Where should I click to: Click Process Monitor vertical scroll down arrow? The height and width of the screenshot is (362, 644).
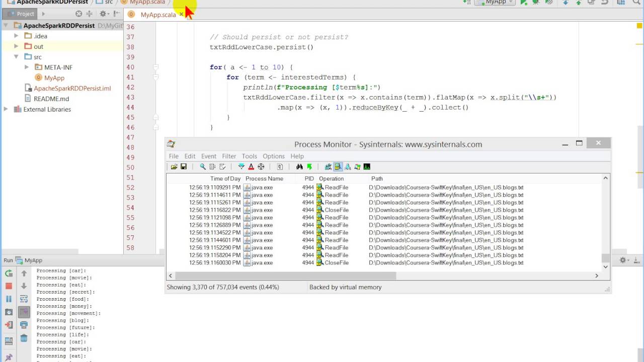click(606, 267)
